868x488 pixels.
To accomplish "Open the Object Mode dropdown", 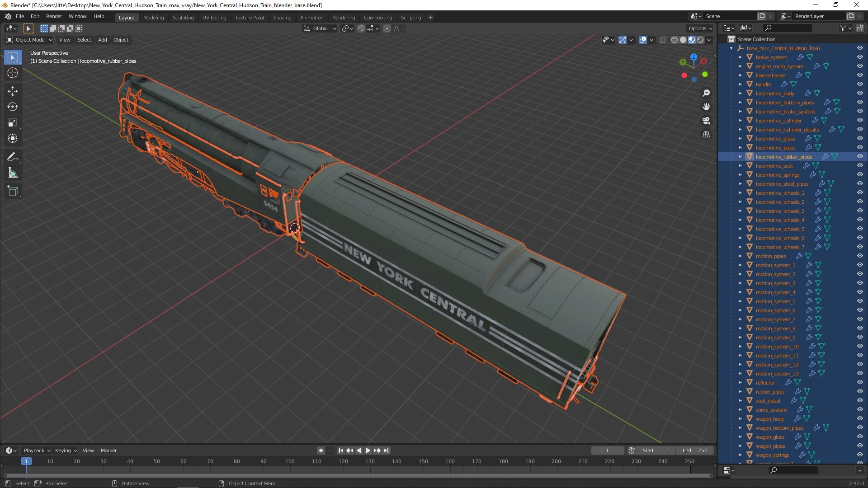I will point(29,40).
